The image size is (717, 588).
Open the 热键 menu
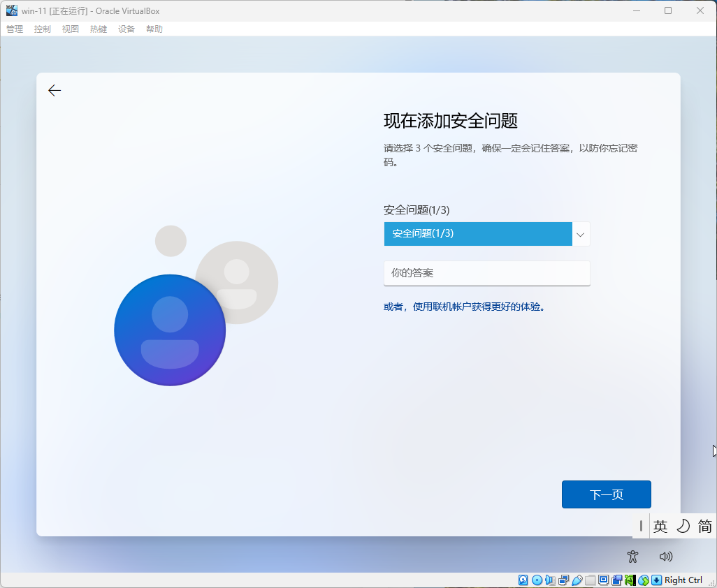point(99,29)
